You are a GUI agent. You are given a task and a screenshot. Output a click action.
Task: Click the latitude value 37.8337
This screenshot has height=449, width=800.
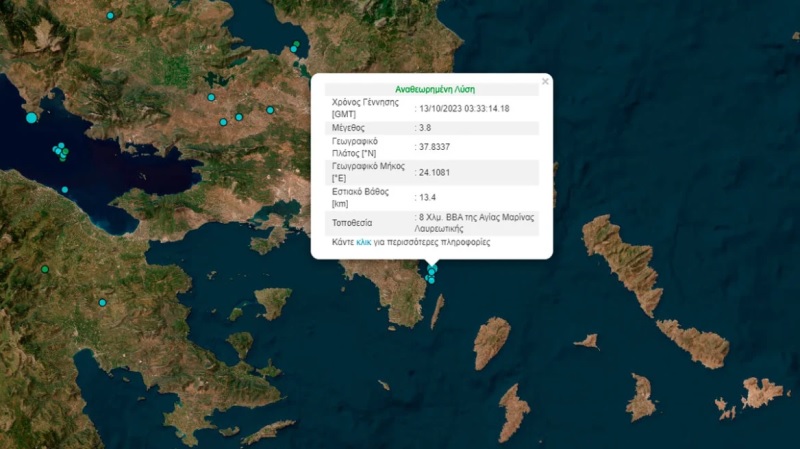pos(434,149)
